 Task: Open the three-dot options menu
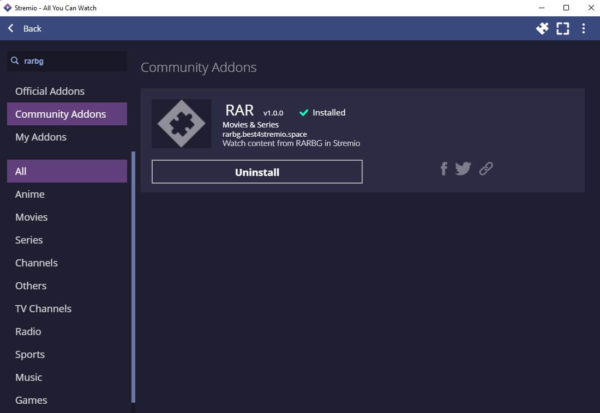pyautogui.click(x=583, y=28)
